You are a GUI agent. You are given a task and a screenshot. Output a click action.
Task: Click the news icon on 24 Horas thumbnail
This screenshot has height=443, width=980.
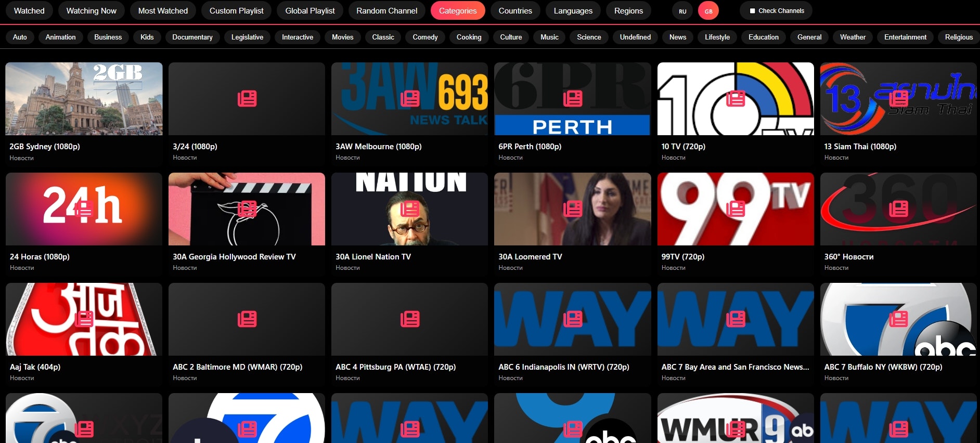tap(84, 209)
